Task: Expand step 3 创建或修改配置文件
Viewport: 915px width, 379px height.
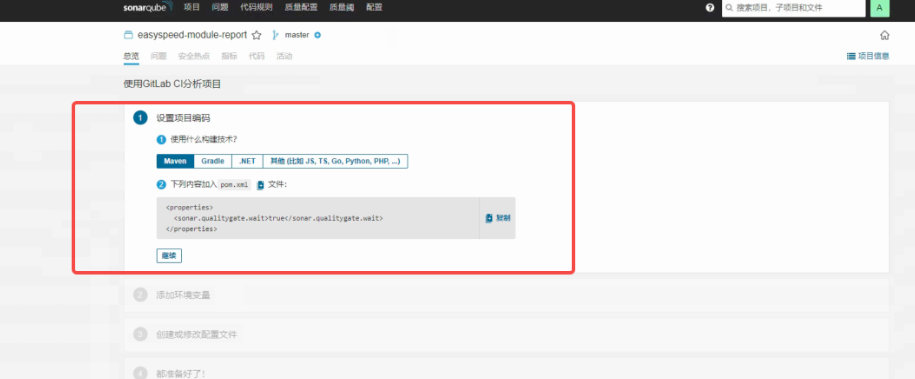Action: [197, 335]
